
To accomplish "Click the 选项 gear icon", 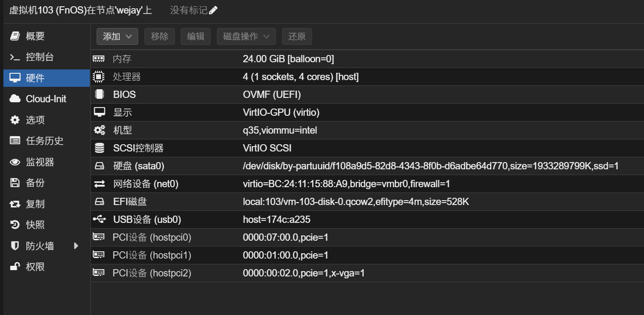I will pyautogui.click(x=15, y=120).
